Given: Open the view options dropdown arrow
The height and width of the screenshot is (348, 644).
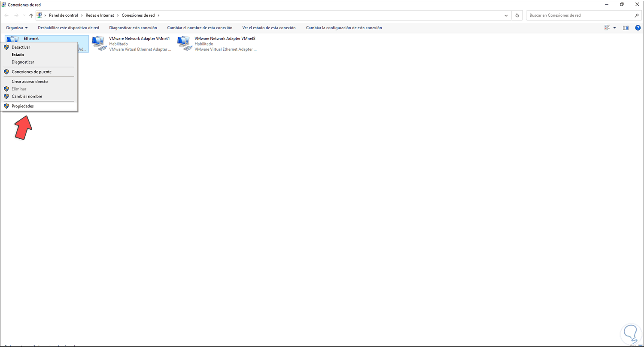Looking at the screenshot, I should pyautogui.click(x=614, y=27).
